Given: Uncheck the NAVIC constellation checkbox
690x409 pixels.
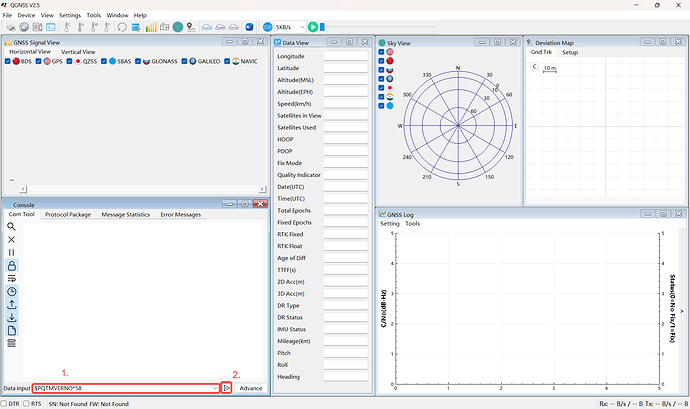Looking at the screenshot, I should [227, 61].
